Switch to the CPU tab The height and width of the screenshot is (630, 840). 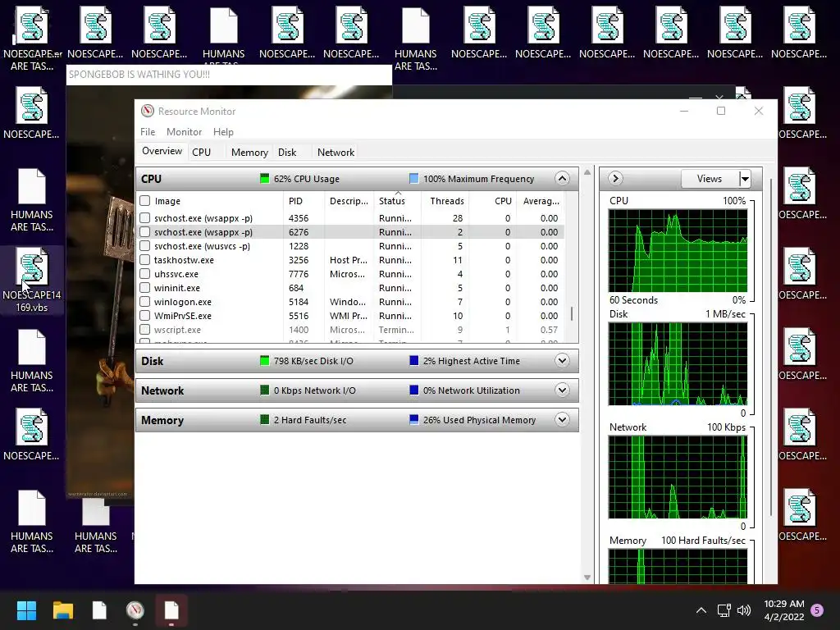202,152
